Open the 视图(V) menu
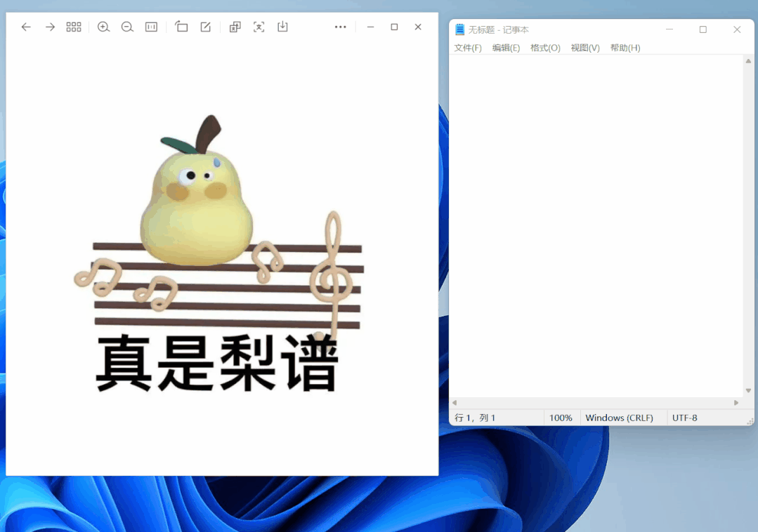Screen dimensions: 758x532 [x=584, y=47]
